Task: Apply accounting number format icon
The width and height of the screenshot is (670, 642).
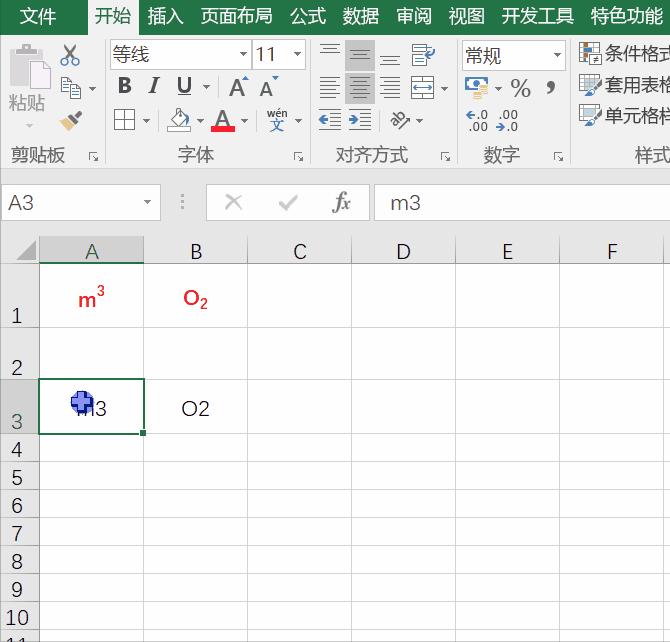Action: (x=476, y=88)
